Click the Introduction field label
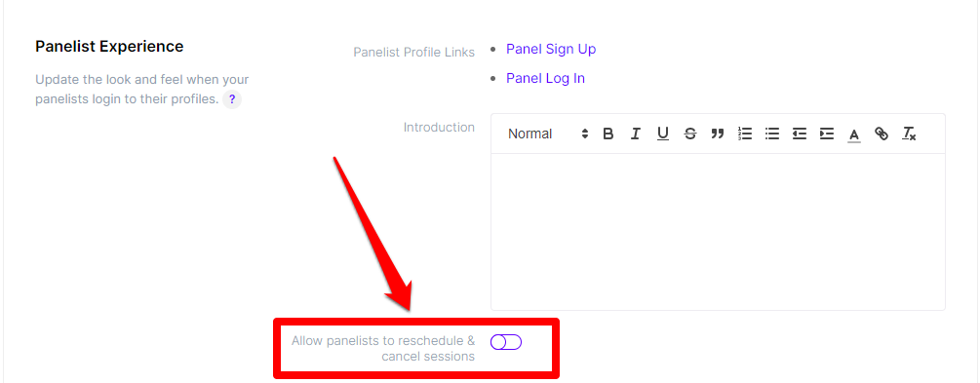The image size is (980, 383). (439, 127)
